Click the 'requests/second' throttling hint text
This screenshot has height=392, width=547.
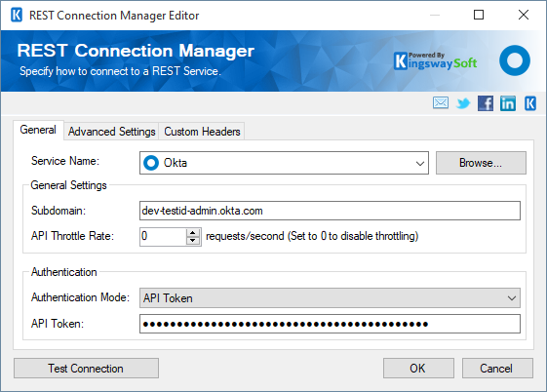pos(312,236)
